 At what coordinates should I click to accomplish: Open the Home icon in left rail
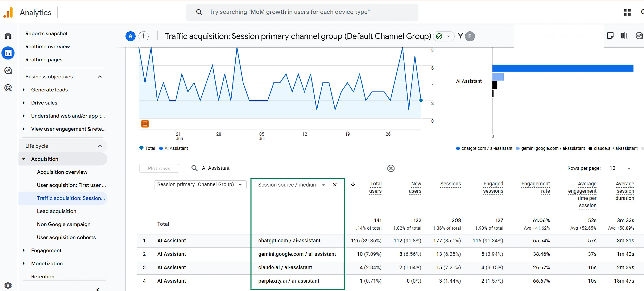coord(8,36)
